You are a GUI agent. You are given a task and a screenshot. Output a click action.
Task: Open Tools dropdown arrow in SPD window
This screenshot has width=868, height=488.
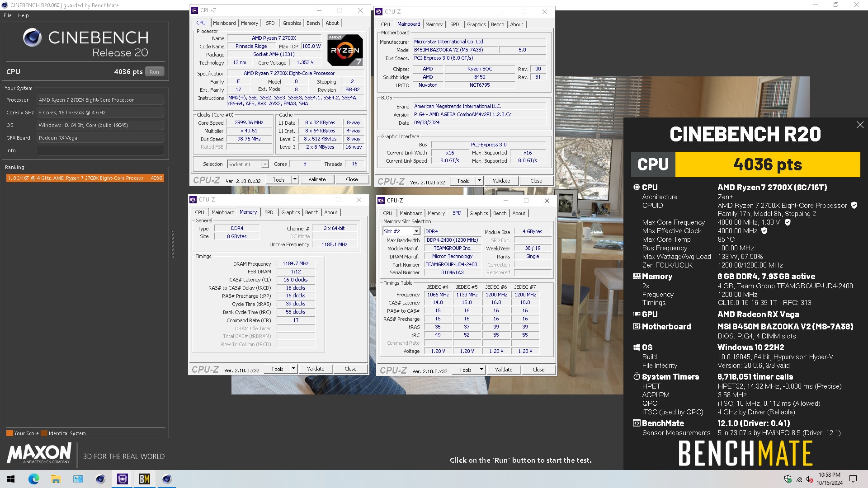click(481, 370)
